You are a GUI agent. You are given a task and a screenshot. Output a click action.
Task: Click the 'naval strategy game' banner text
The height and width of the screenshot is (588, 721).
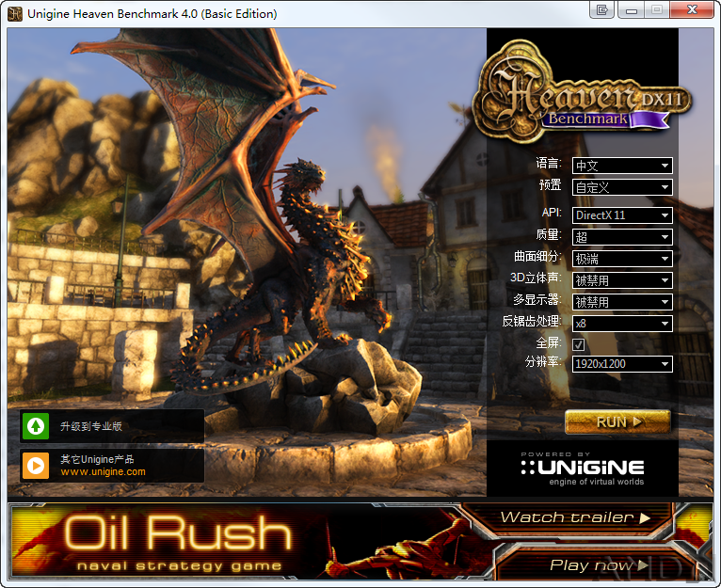pos(180,566)
